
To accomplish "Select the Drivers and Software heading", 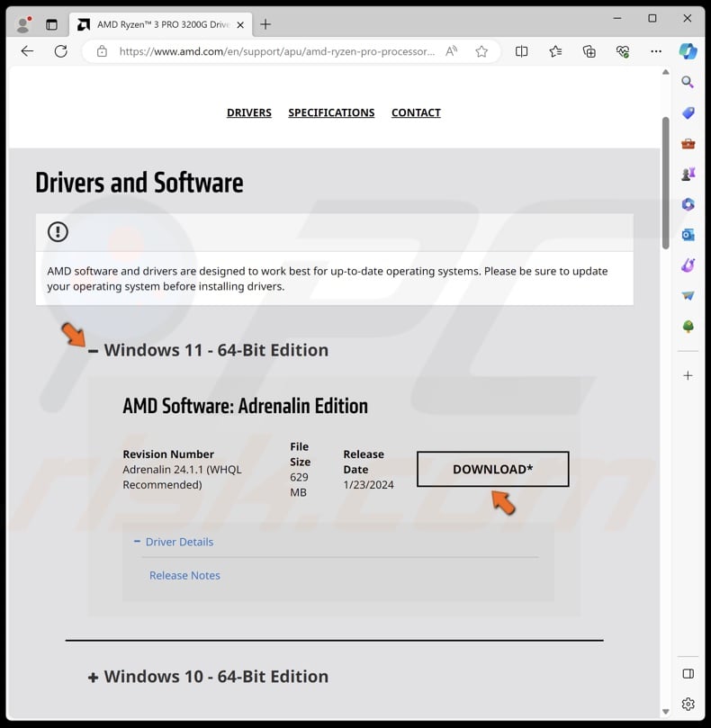I will [139, 183].
